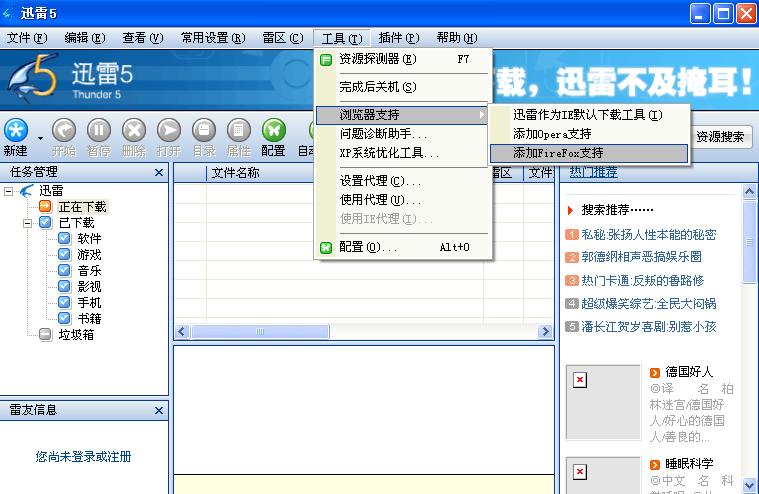Open link 私秘:张扬人性本能的秘密
This screenshot has height=494, width=759.
point(649,235)
